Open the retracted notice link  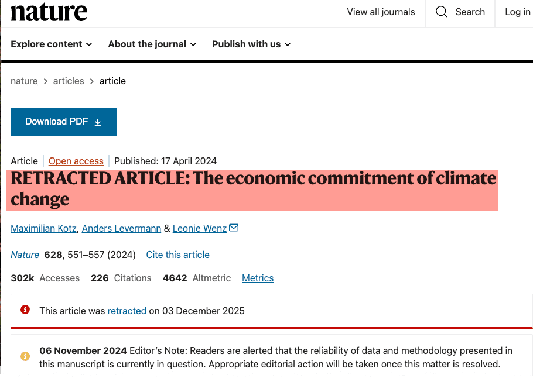[127, 311]
